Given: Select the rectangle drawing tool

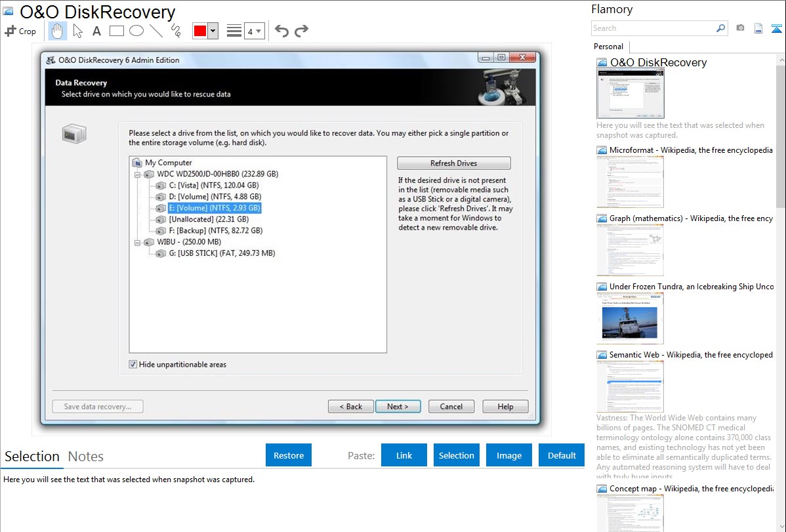Looking at the screenshot, I should [x=116, y=31].
